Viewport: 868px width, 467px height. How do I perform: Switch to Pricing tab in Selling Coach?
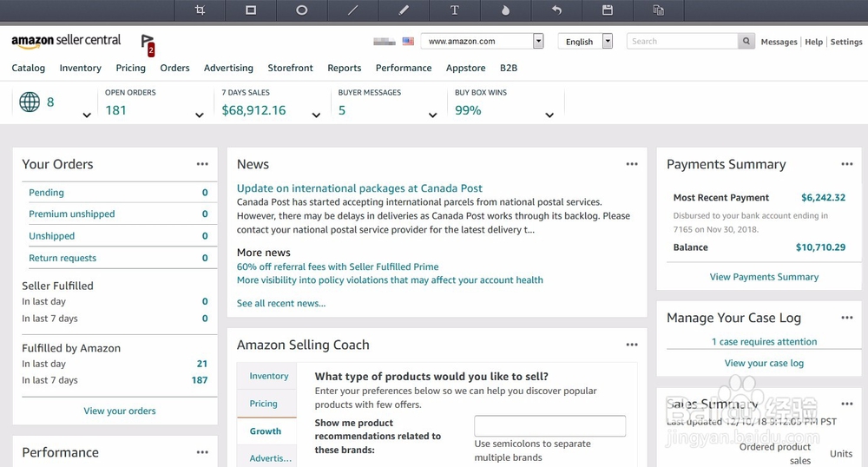[x=266, y=404]
